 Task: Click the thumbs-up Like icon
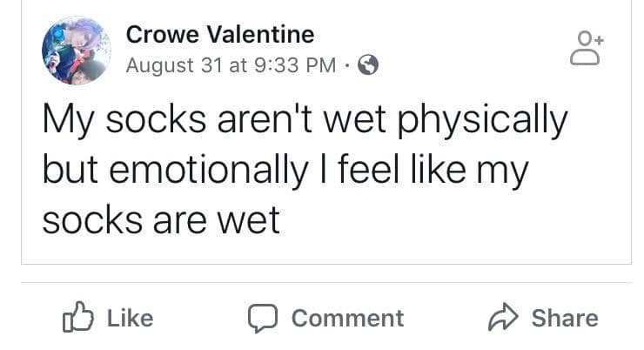77,317
